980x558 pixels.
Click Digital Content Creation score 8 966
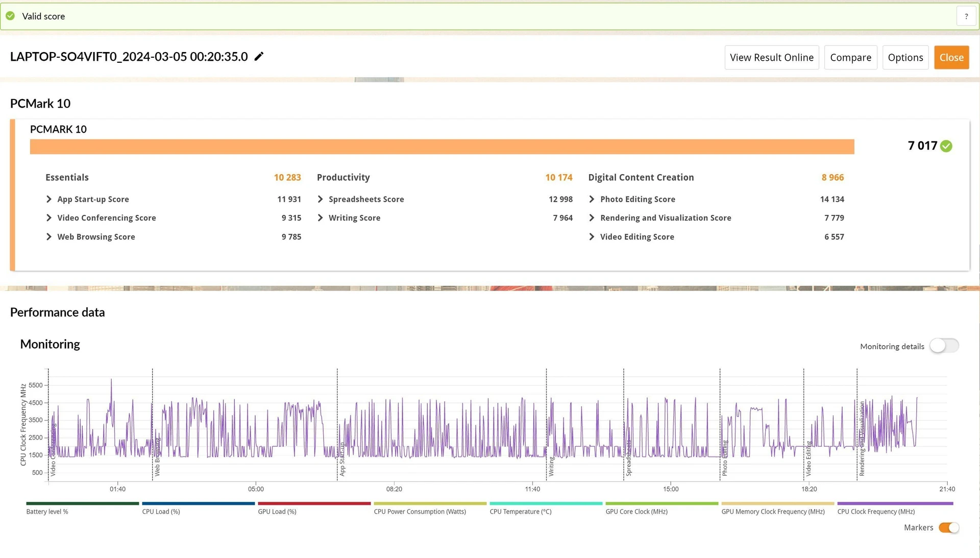(832, 177)
